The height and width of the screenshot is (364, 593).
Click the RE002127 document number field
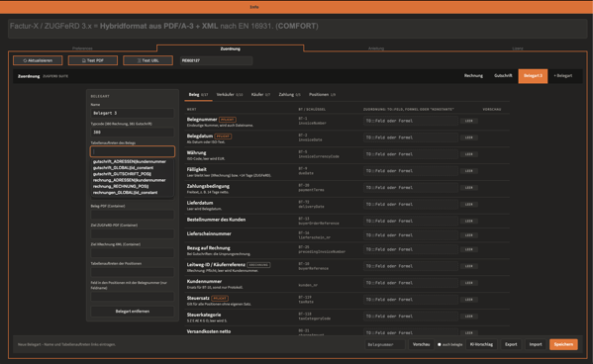click(x=217, y=60)
